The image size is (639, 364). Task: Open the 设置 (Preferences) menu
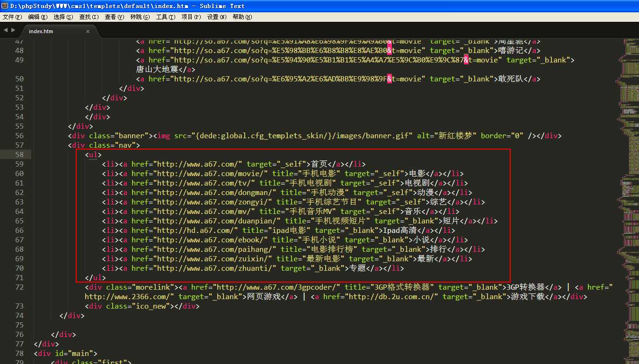pyautogui.click(x=216, y=17)
